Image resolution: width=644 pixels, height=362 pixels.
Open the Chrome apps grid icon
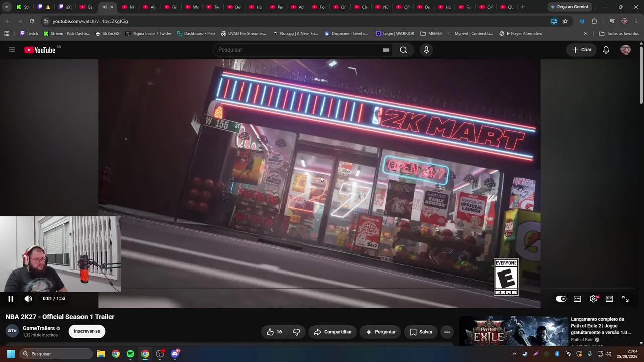coord(7,34)
